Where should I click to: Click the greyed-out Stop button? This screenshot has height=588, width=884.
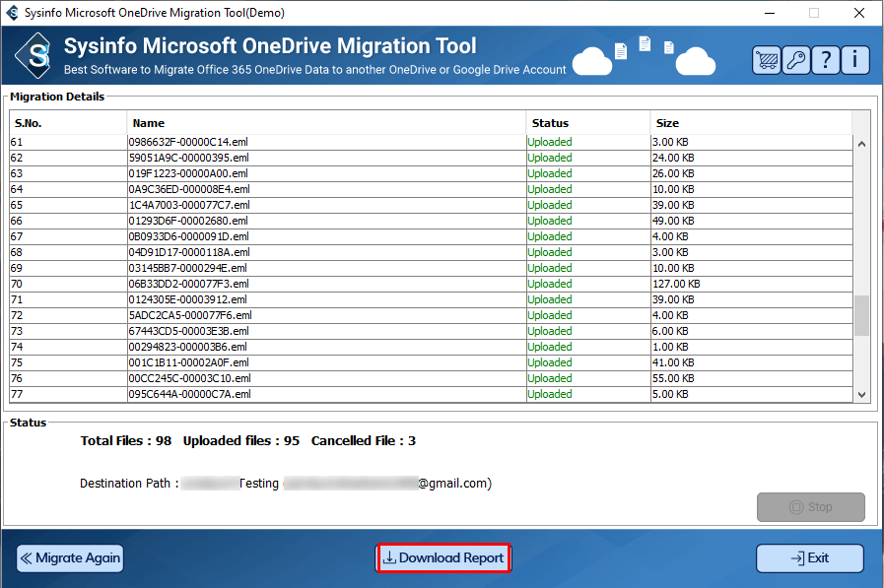[x=810, y=507]
